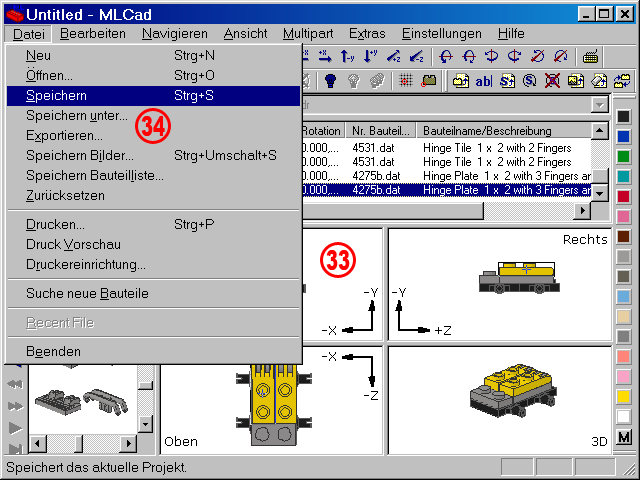Choose Neu from the Datei menu
This screenshot has height=480, width=640.
point(153,56)
